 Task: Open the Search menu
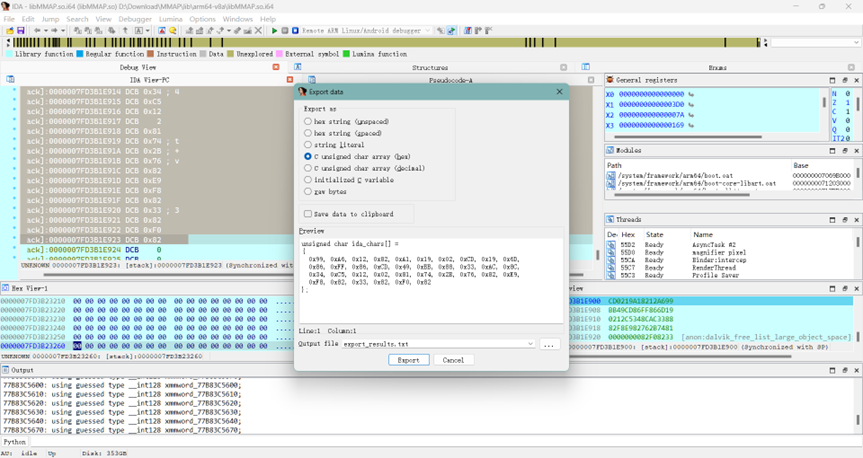77,19
